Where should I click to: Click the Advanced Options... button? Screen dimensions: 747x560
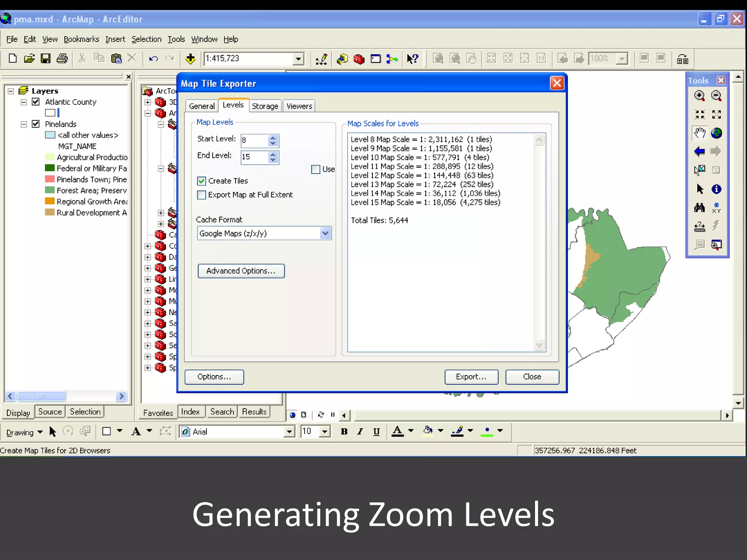241,271
